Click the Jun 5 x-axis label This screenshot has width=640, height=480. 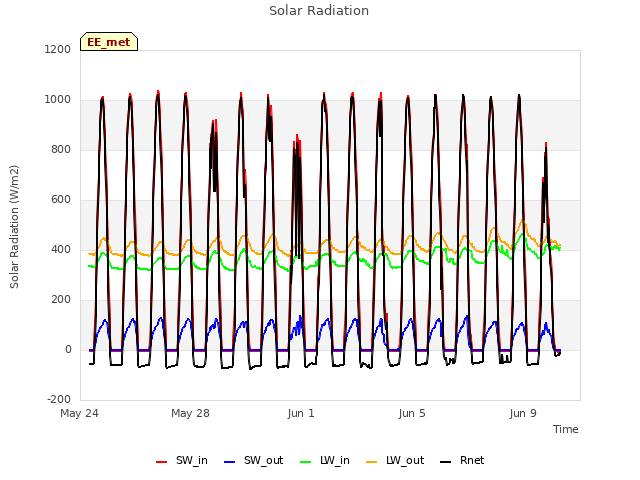pyautogui.click(x=412, y=413)
